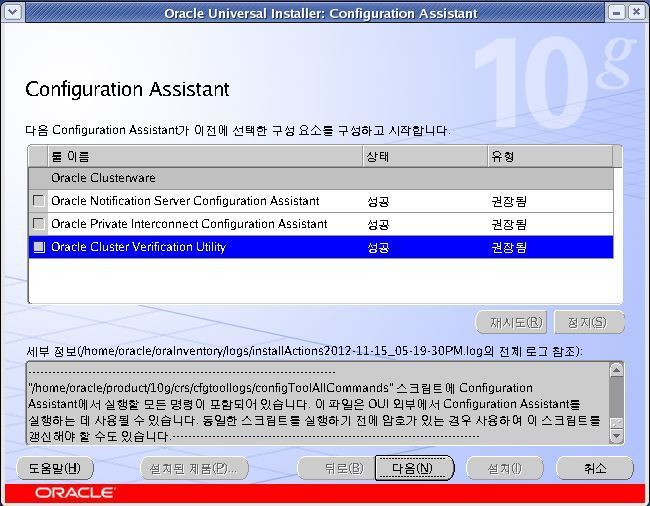Open help with the 도움말(H) button
650x506 pixels.
55,468
